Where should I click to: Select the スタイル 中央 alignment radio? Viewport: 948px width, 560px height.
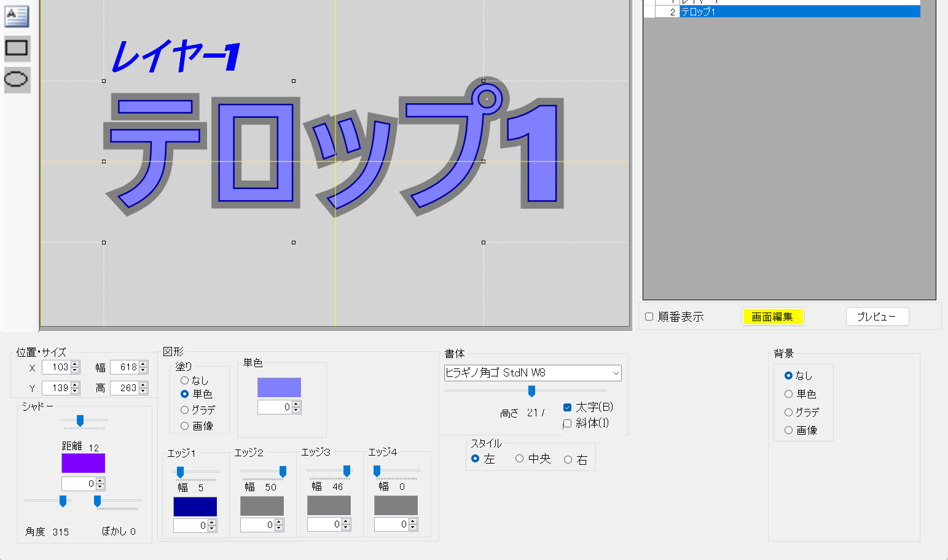click(519, 459)
